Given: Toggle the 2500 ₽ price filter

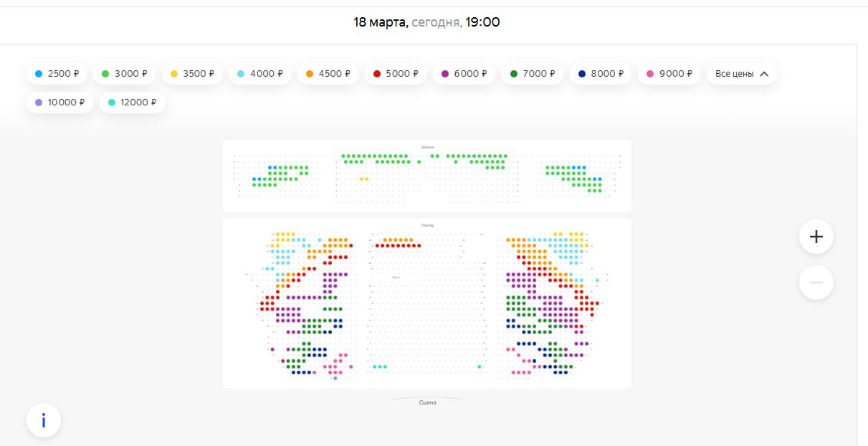Looking at the screenshot, I should (57, 74).
